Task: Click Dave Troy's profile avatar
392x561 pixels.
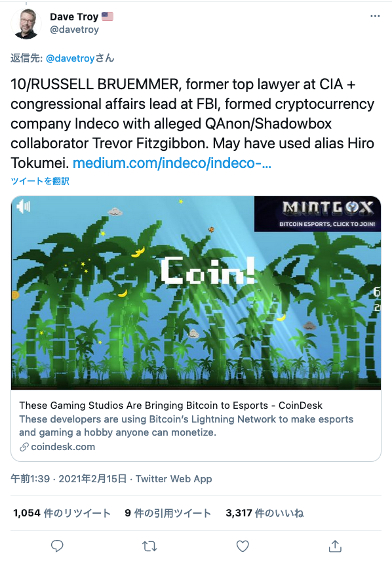Action: pos(26,23)
